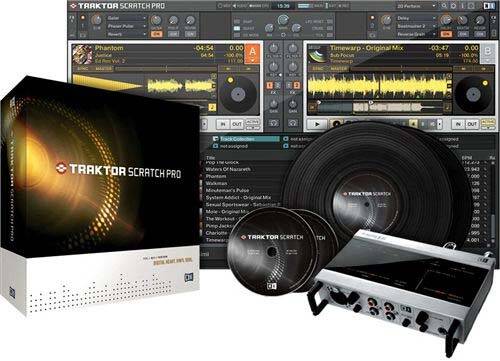
Task: Adjust the left channel FILTER knob
Action: coord(274,48)
